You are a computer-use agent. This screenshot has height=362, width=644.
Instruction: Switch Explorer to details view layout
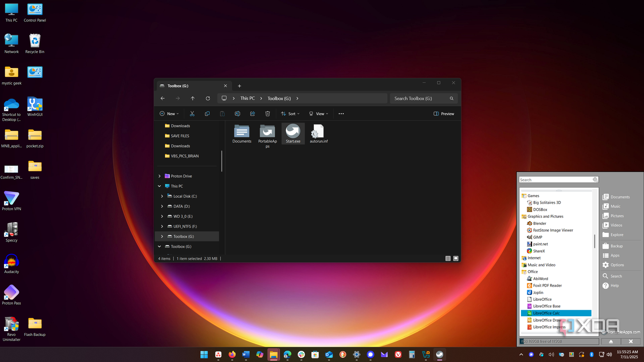(x=448, y=259)
